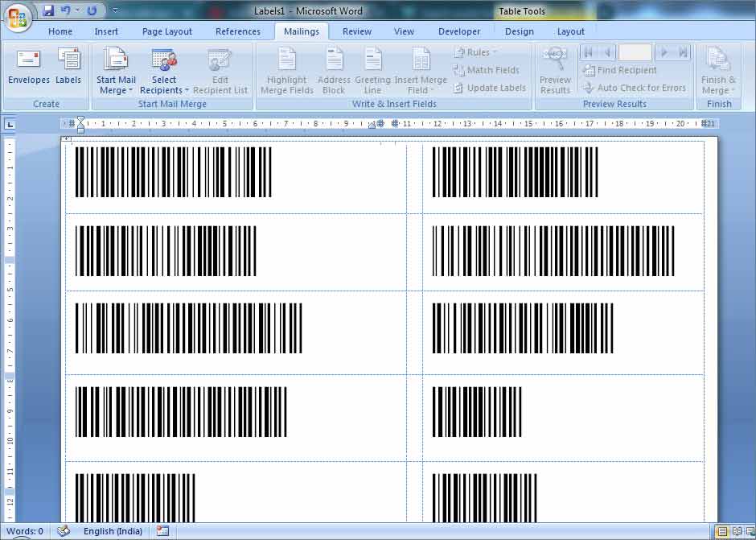Open Insert Merge Field dropdown

421,72
